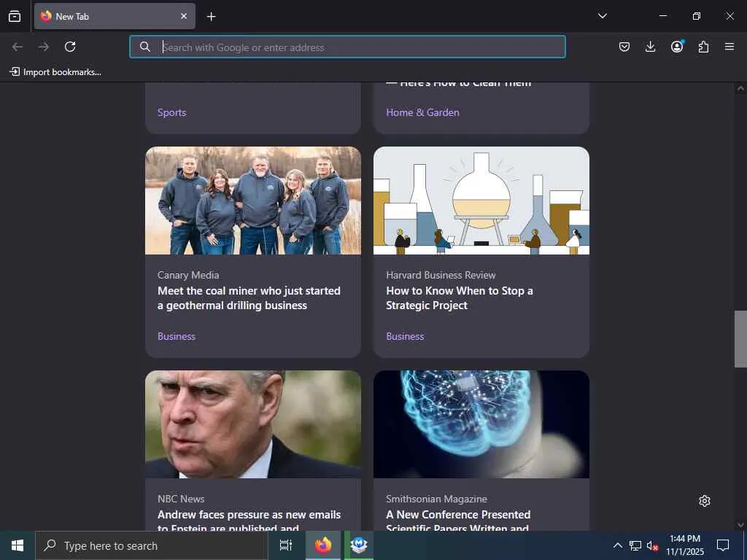Open the Downloads panel

point(650,47)
